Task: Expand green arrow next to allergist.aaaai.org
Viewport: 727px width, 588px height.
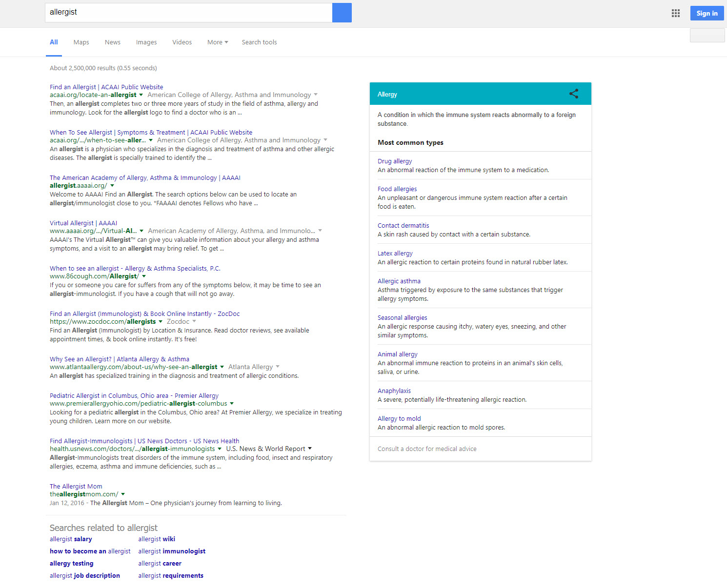Action: tap(112, 186)
